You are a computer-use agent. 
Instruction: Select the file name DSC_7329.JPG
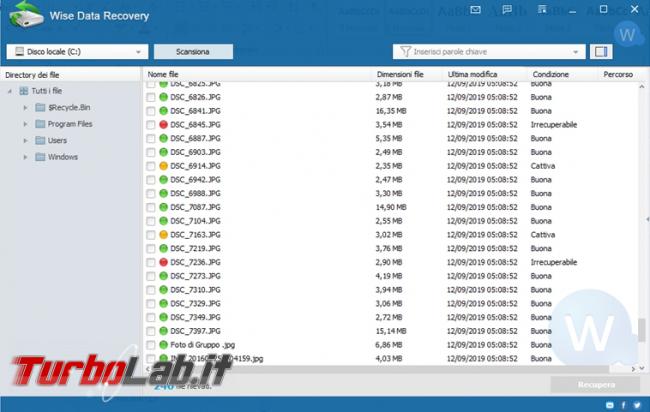coord(195,303)
